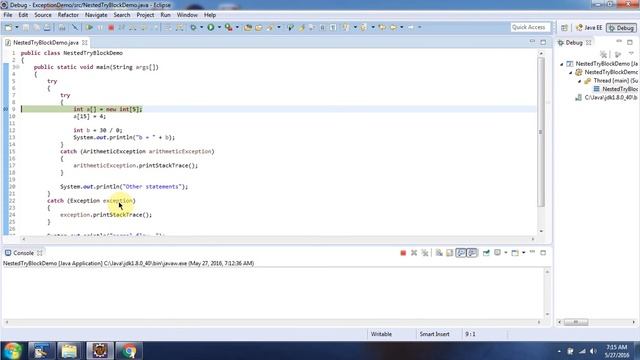Open the Debug view menu triangle

pos(631,53)
